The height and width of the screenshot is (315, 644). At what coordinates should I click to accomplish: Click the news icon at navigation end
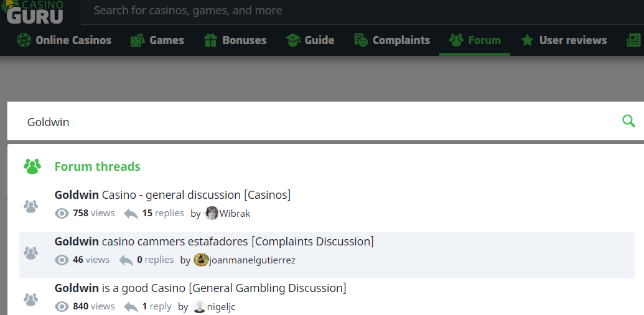pos(634,40)
